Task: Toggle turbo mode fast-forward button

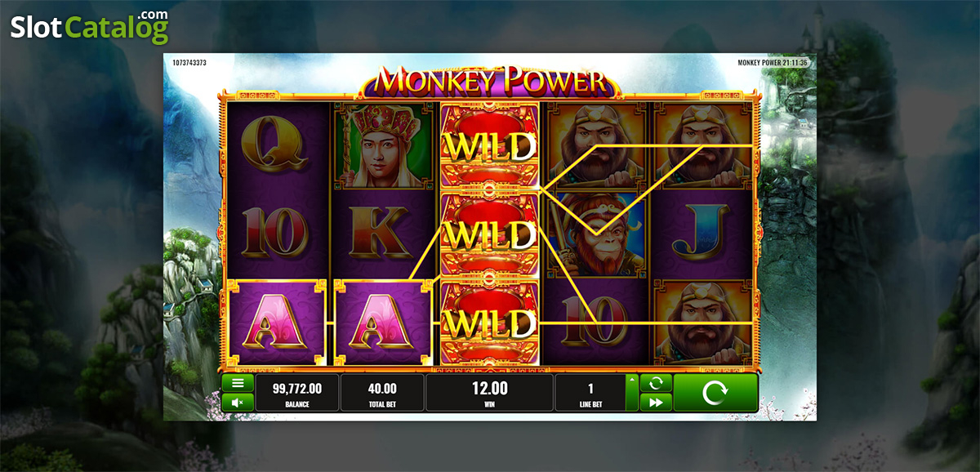Action: (x=656, y=402)
